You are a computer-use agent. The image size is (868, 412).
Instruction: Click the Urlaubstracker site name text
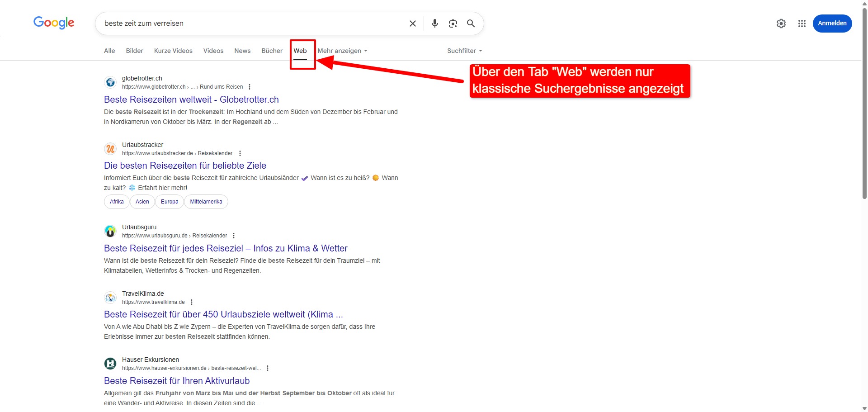[x=142, y=145]
